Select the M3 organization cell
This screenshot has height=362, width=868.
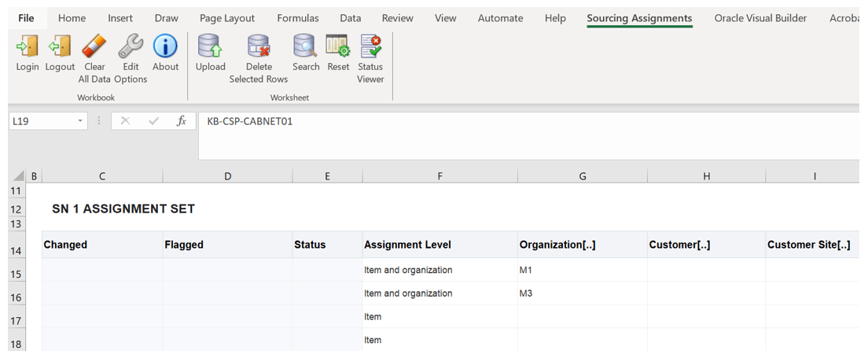583,294
